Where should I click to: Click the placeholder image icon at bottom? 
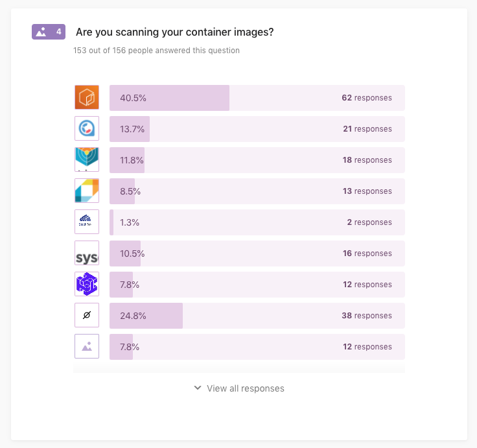coord(87,346)
